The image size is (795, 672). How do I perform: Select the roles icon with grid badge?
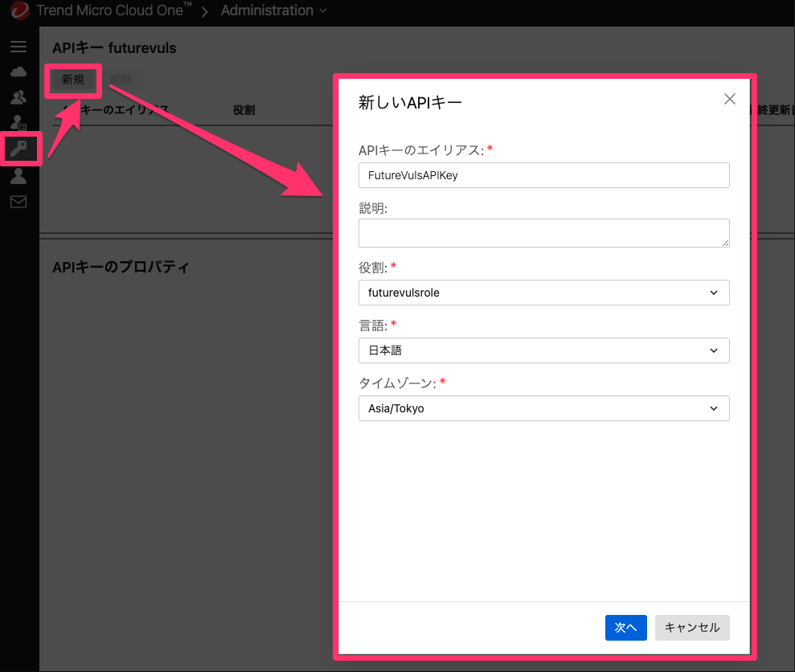point(18,123)
